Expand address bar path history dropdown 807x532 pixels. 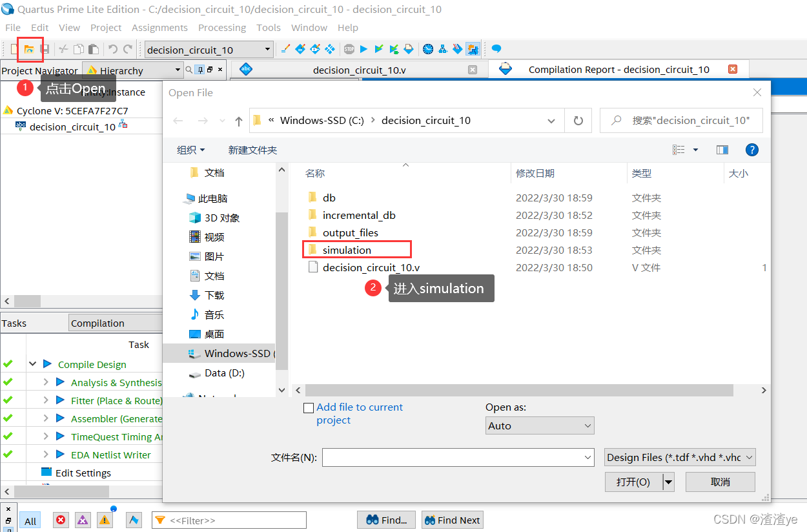pyautogui.click(x=551, y=121)
